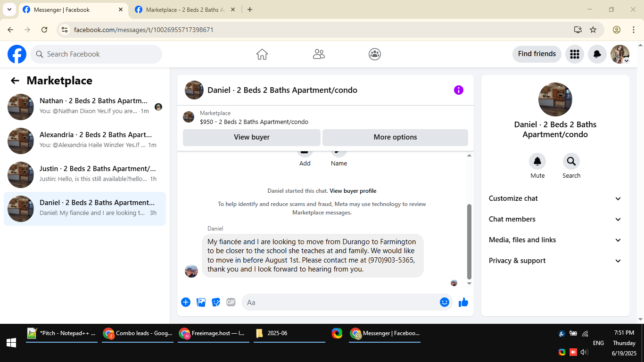Screen dimensions: 644x362
Task: Click the browser address bar URL
Action: pyautogui.click(x=144, y=30)
